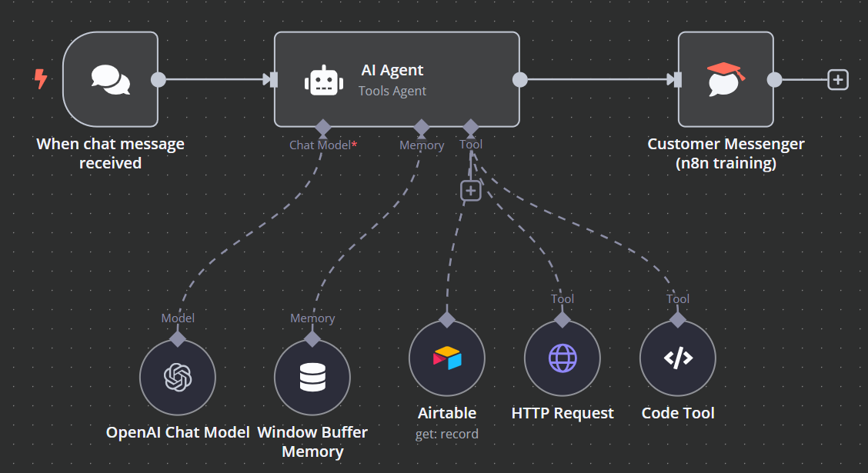The width and height of the screenshot is (868, 473).
Task: Click the Customer Messenger input port
Action: [x=676, y=79]
